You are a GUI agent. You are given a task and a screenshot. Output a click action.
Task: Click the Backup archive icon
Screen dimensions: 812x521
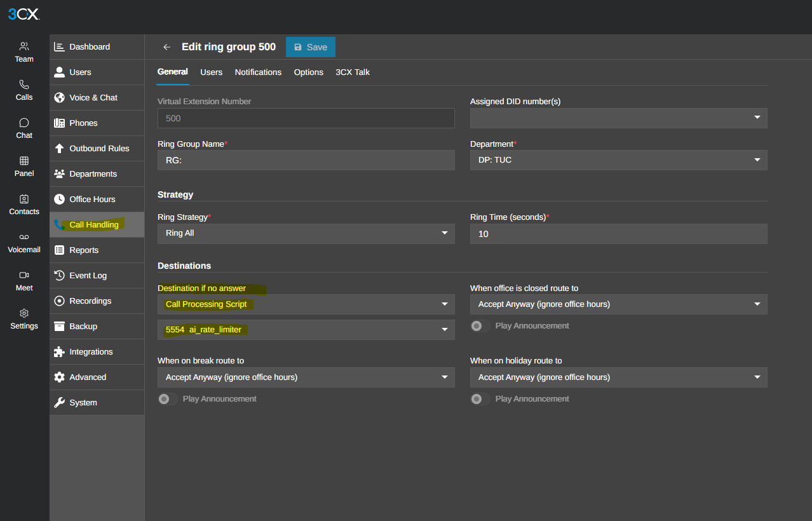pyautogui.click(x=60, y=326)
